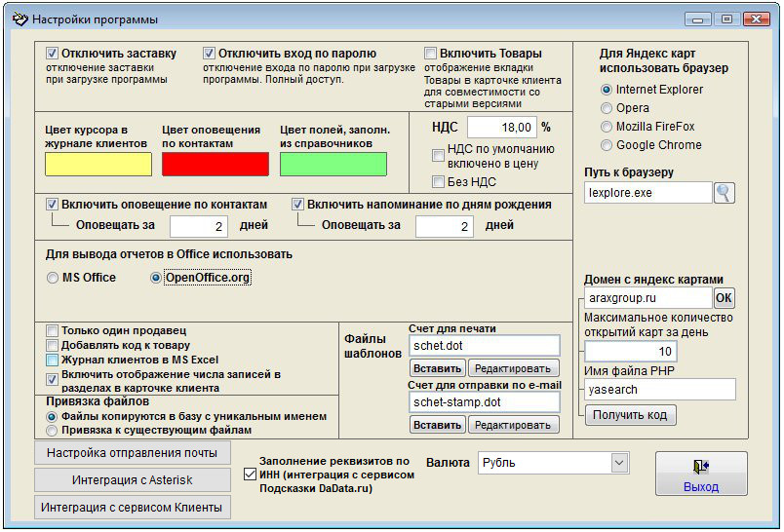This screenshot has height=532, width=784.
Task: Click the araxgroup.ru domain field
Action: pyautogui.click(x=648, y=298)
